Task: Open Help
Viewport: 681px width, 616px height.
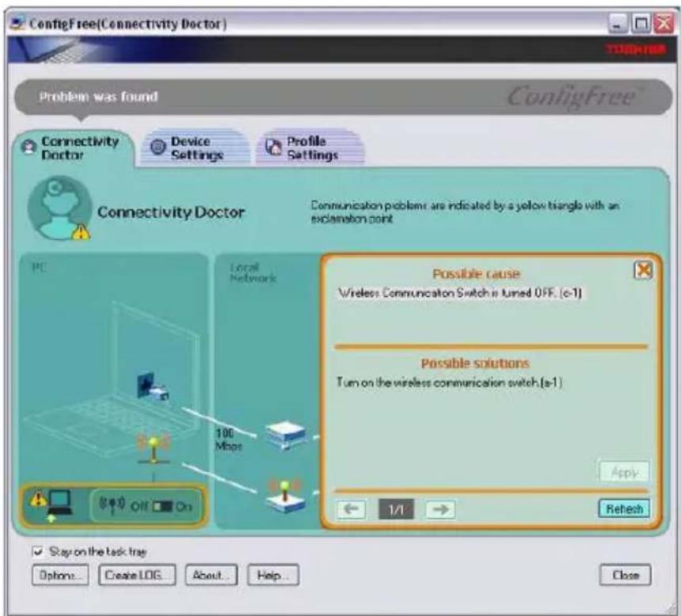Action: tap(273, 575)
